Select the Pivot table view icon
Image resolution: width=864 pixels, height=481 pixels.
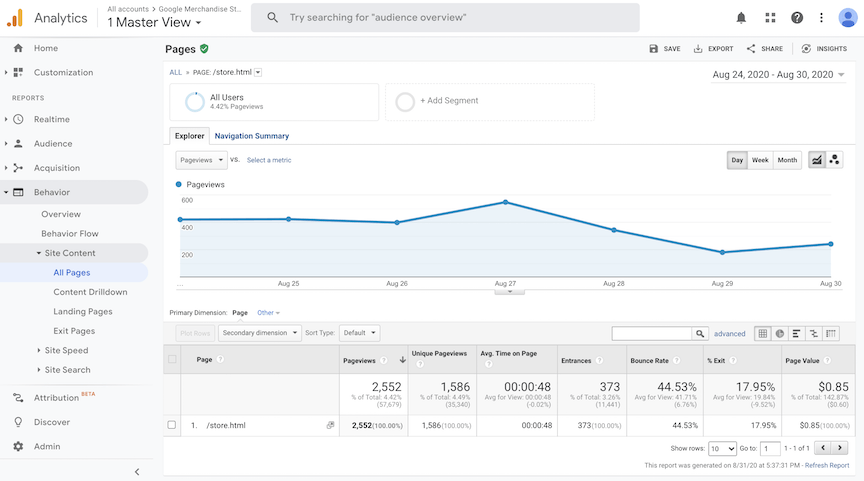click(831, 333)
